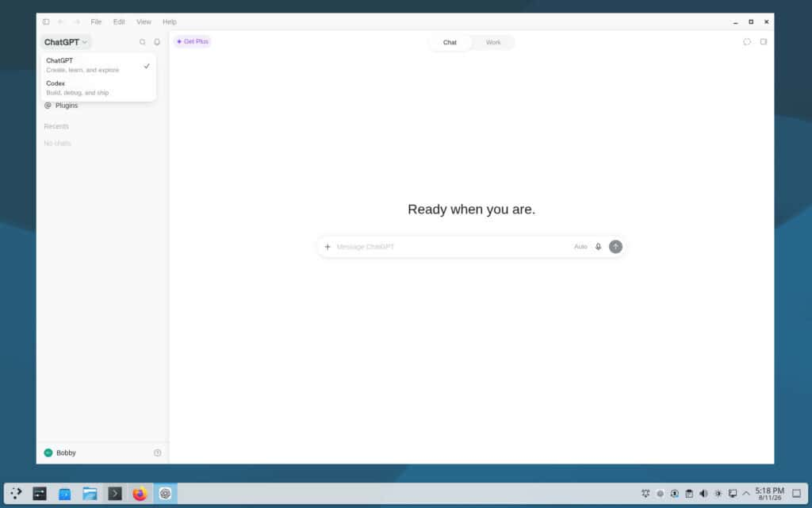Open system tray notifications bell icon
This screenshot has height=508, width=812.
coord(645,494)
